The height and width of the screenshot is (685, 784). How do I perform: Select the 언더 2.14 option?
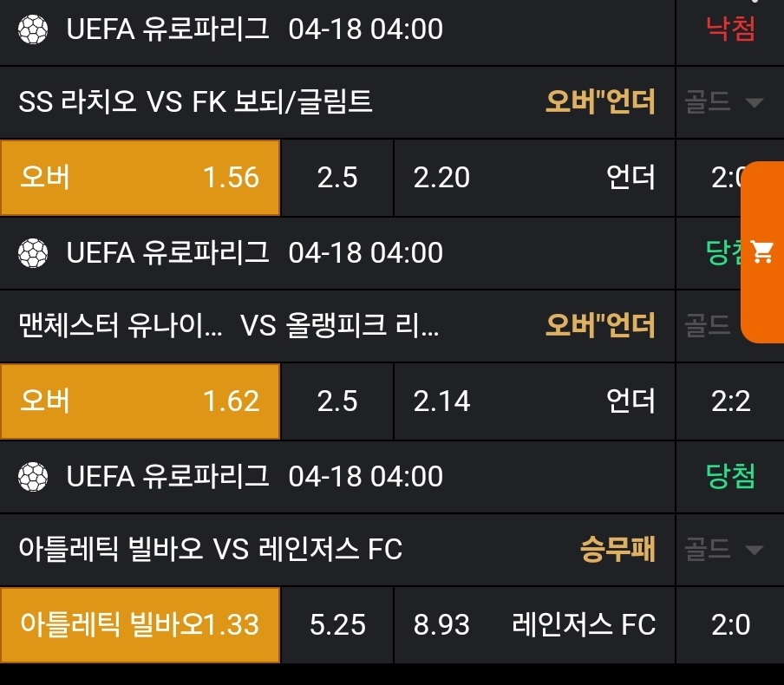[x=533, y=401]
